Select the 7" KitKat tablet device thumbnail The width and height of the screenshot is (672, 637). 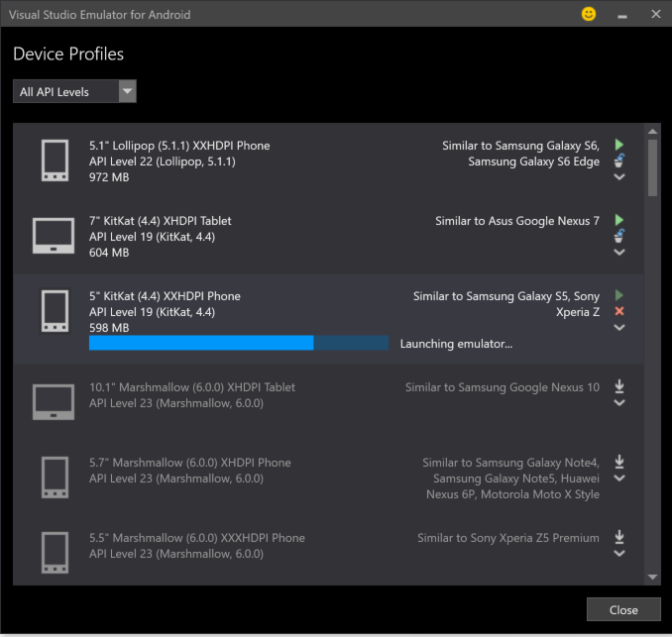pos(55,236)
